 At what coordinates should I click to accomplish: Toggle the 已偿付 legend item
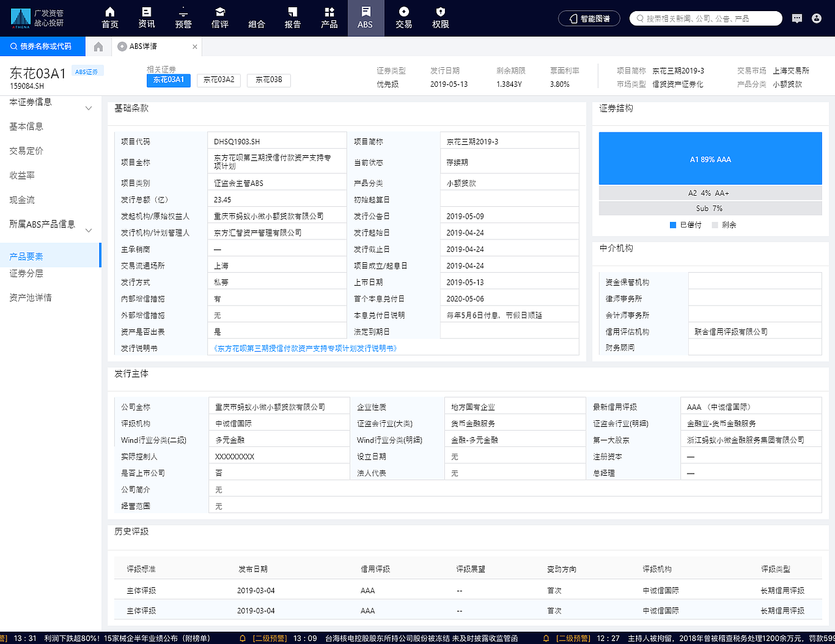click(x=686, y=225)
